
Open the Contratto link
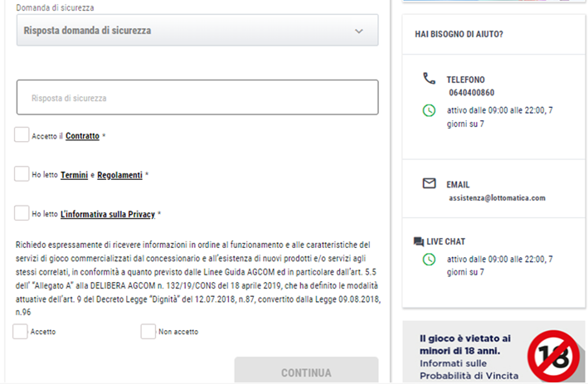tap(82, 136)
